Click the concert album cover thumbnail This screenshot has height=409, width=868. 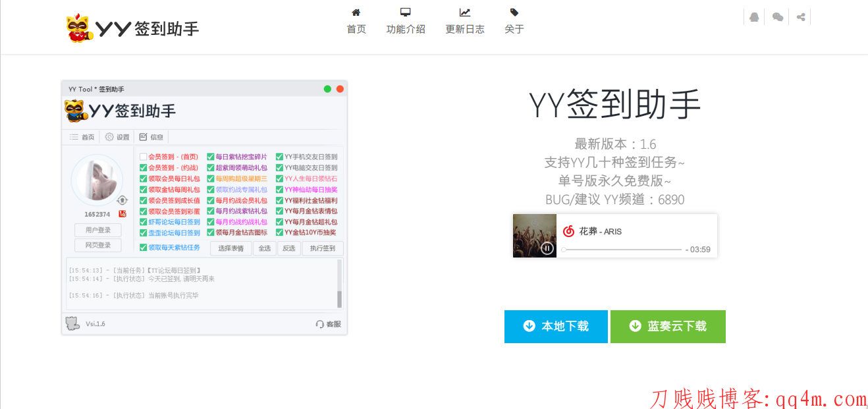point(535,236)
